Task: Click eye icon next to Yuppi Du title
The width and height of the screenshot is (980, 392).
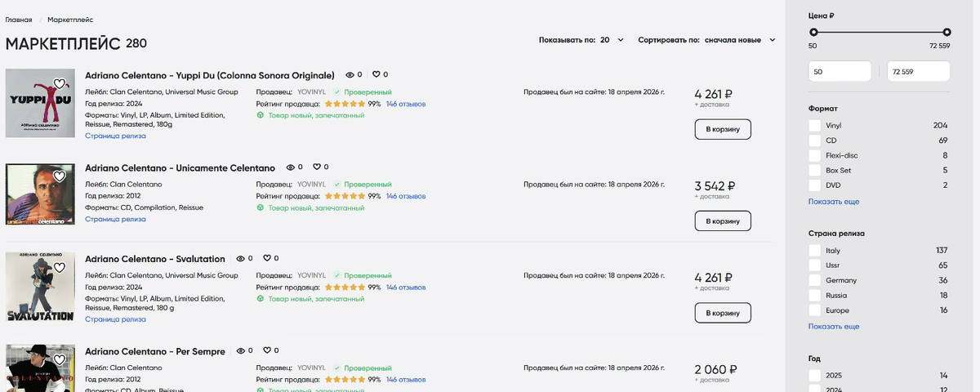Action: pos(350,74)
